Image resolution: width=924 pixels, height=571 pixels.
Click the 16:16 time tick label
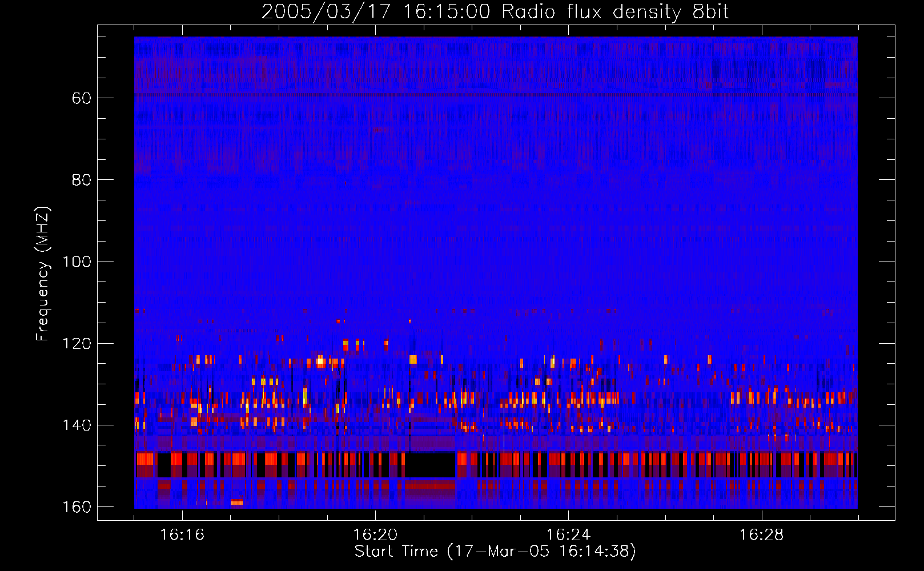[182, 535]
